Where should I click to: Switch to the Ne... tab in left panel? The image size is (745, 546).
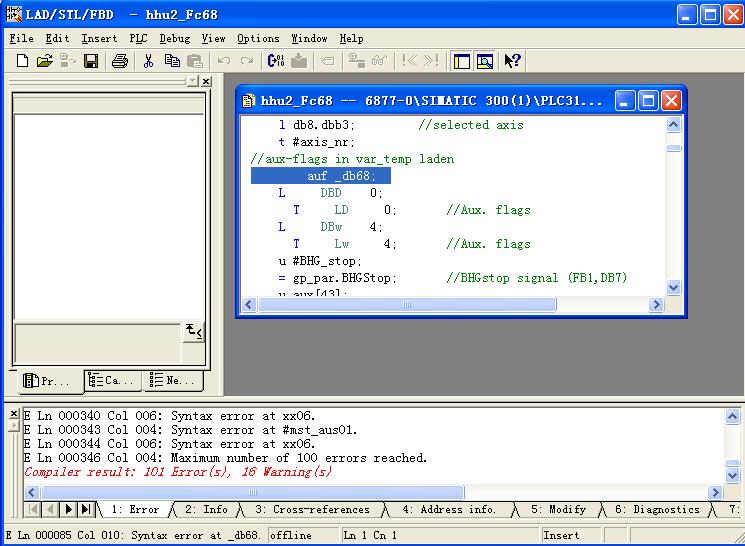click(x=173, y=381)
